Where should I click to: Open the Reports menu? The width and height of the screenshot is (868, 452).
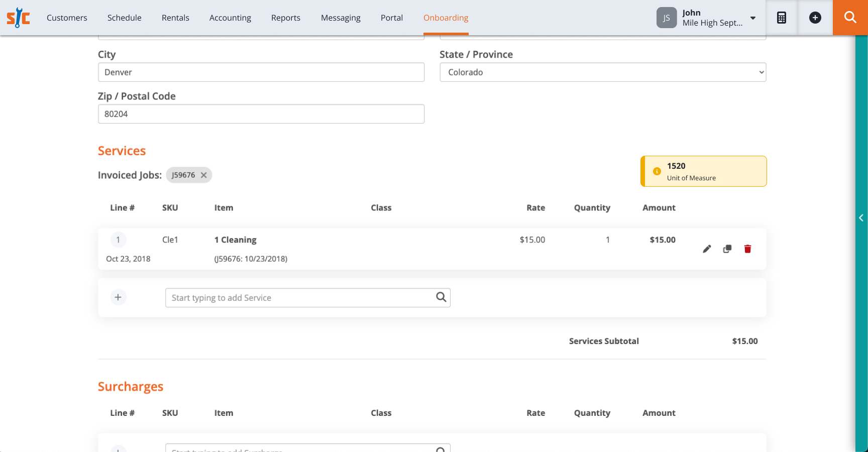pos(286,18)
